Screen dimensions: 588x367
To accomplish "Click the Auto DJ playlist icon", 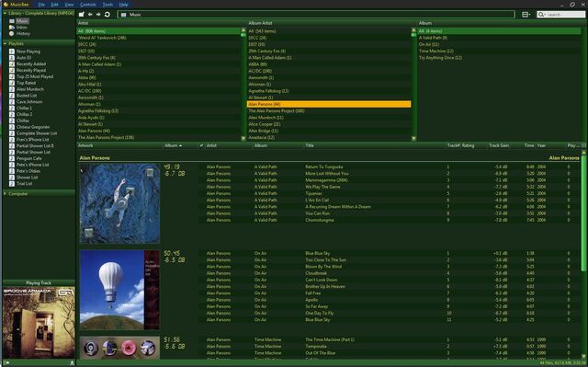I will pyautogui.click(x=12, y=58).
